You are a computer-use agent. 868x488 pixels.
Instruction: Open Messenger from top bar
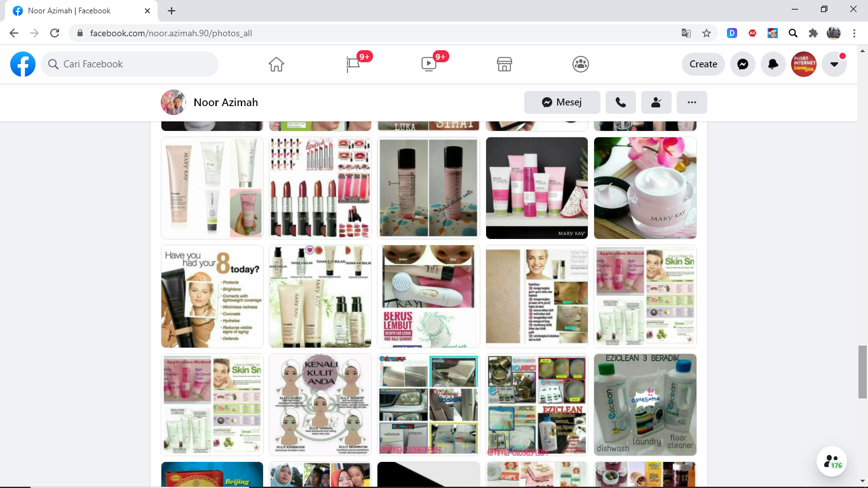(742, 64)
